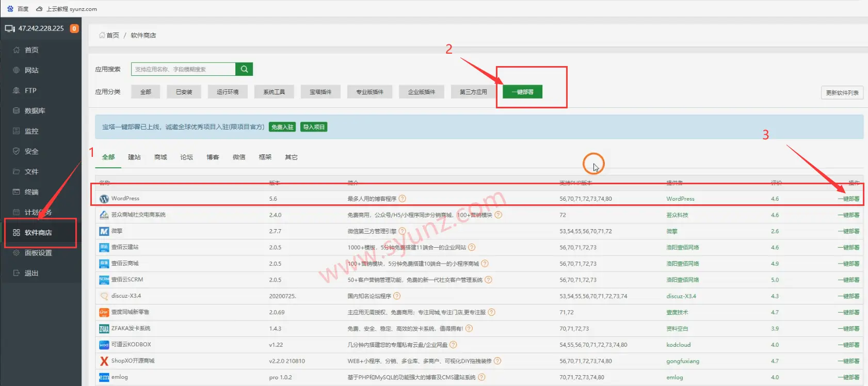Click the gongfuxiang provider link
This screenshot has width=868, height=386.
pyautogui.click(x=683, y=361)
